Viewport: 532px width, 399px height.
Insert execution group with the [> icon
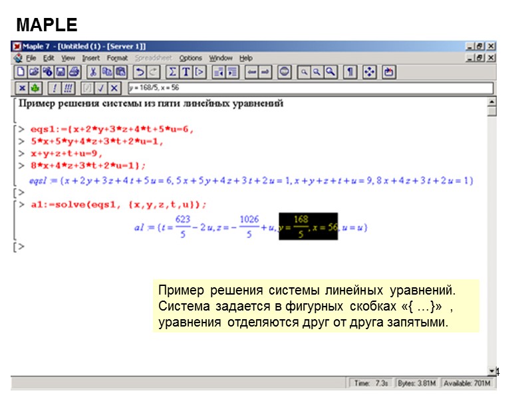click(199, 72)
